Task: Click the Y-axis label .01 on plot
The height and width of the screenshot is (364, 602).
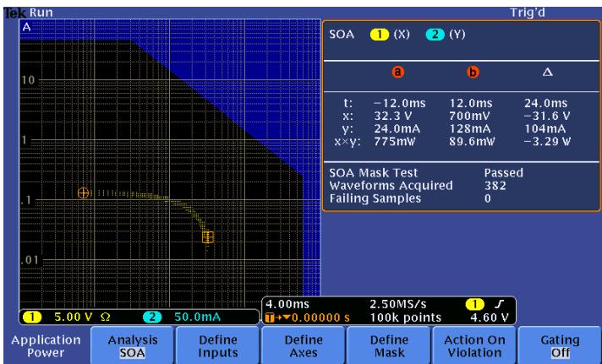Action: [30, 260]
